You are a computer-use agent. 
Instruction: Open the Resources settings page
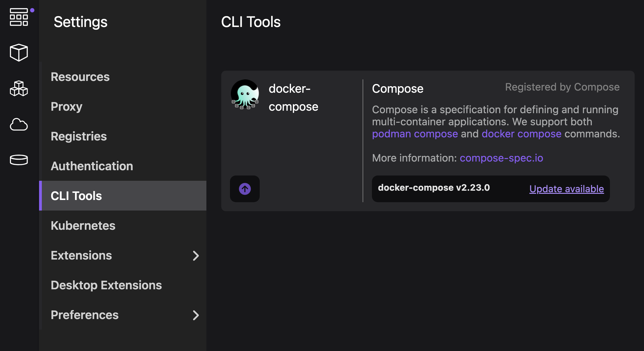80,77
